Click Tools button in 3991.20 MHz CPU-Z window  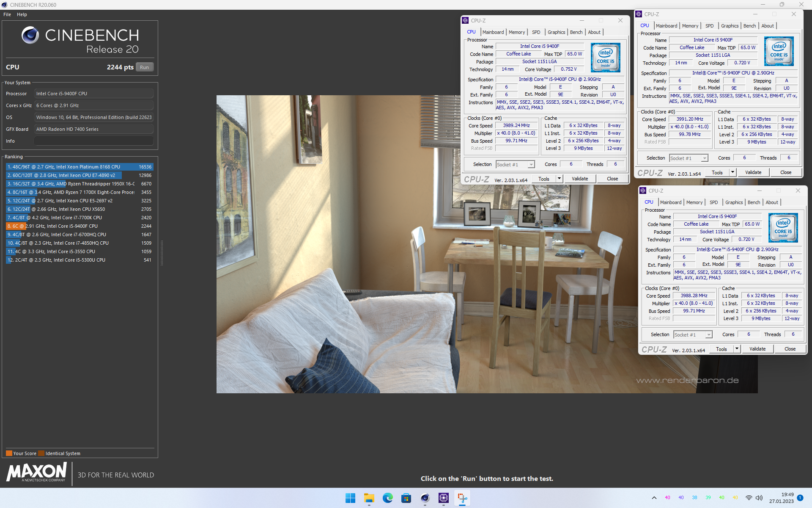(717, 172)
